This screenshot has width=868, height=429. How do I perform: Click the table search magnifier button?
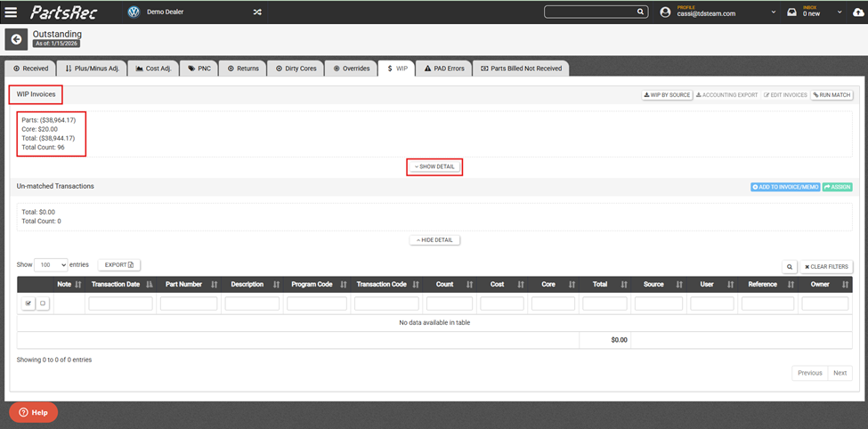click(790, 267)
